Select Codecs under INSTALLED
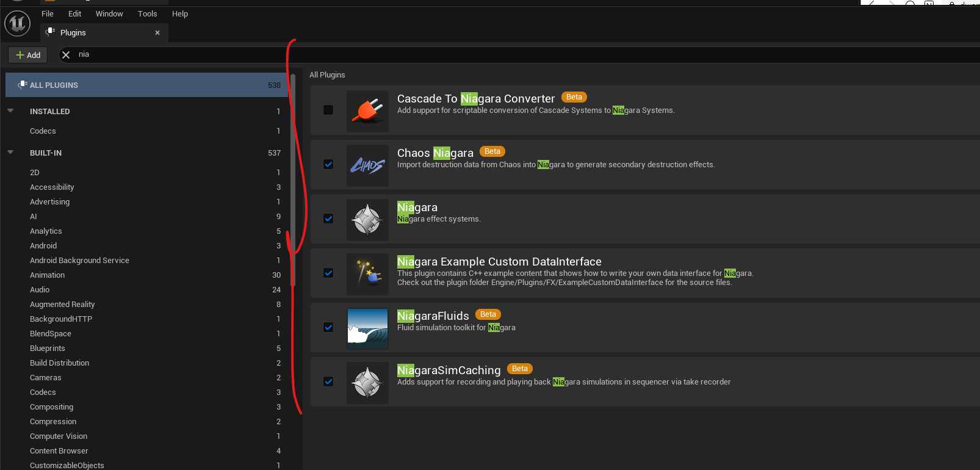The height and width of the screenshot is (470, 980). 146,131
